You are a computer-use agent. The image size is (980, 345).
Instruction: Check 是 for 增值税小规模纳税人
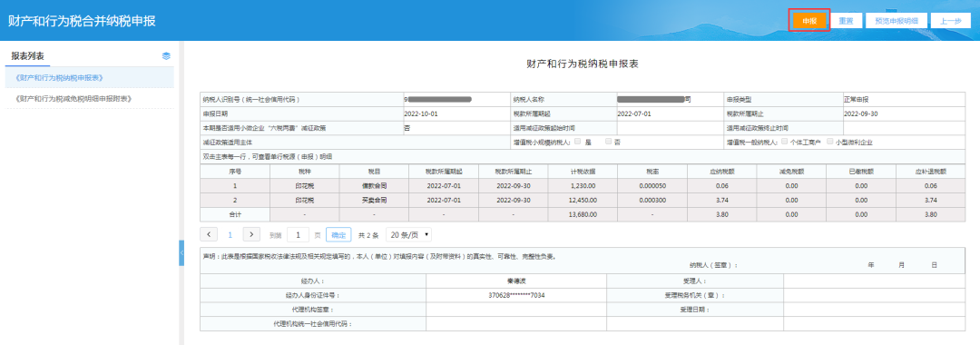tap(577, 142)
